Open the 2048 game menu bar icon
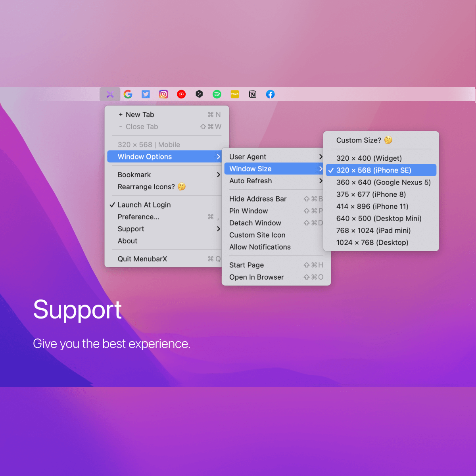The image size is (476, 476). click(235, 94)
